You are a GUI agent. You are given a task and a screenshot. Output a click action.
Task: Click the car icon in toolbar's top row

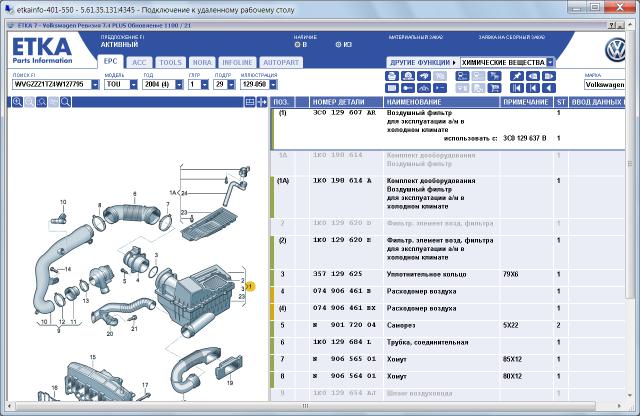(x=424, y=76)
